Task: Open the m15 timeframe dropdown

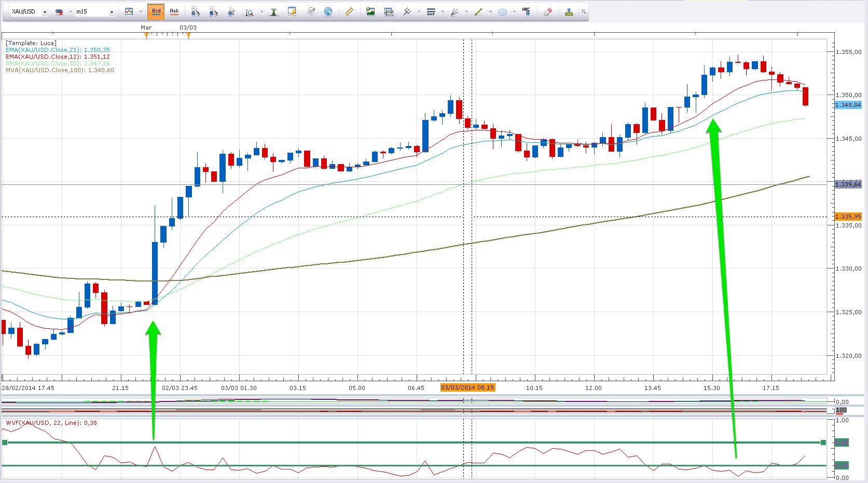Action: click(112, 12)
